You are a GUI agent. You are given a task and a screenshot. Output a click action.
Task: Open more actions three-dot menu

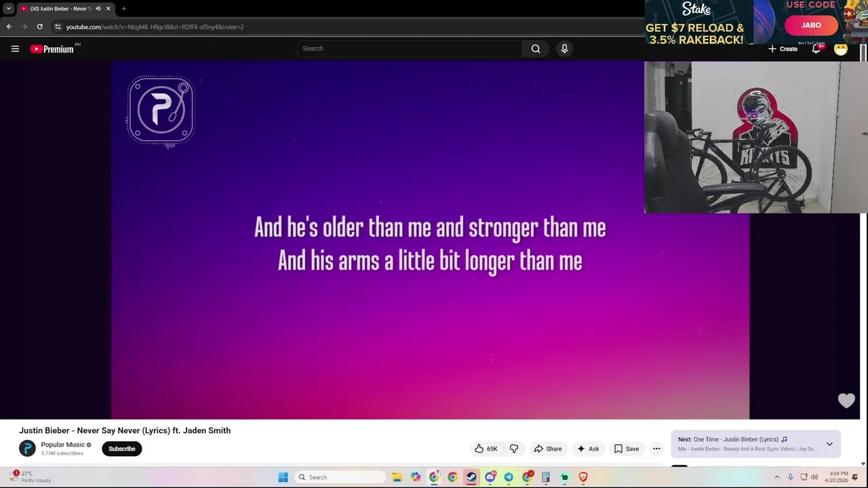tap(656, 449)
